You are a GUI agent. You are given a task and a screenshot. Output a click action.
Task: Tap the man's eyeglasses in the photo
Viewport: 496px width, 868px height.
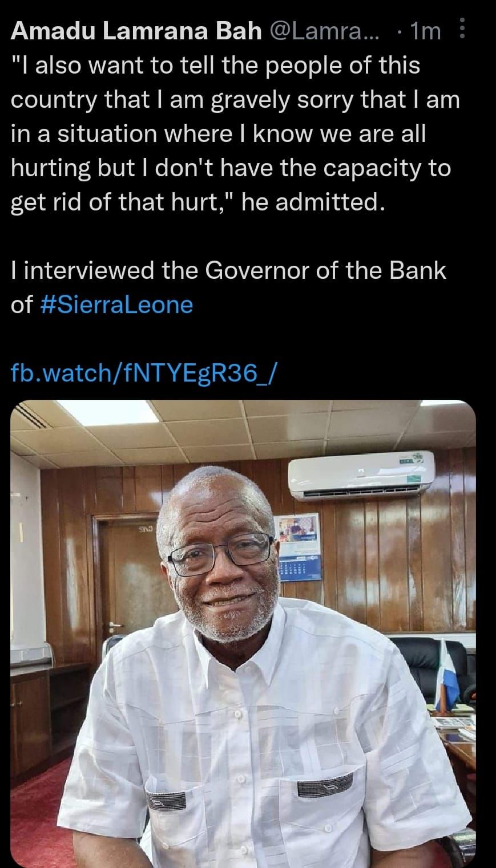(221, 552)
